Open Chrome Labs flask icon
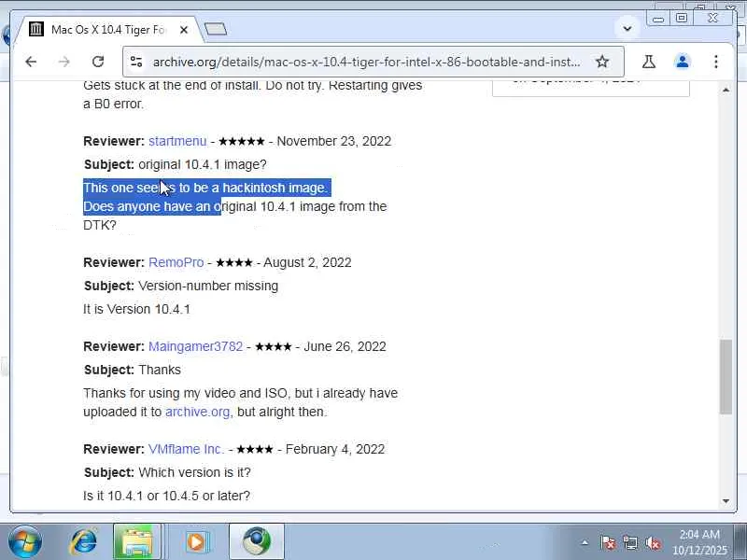Screen dimensions: 747x560 point(648,62)
